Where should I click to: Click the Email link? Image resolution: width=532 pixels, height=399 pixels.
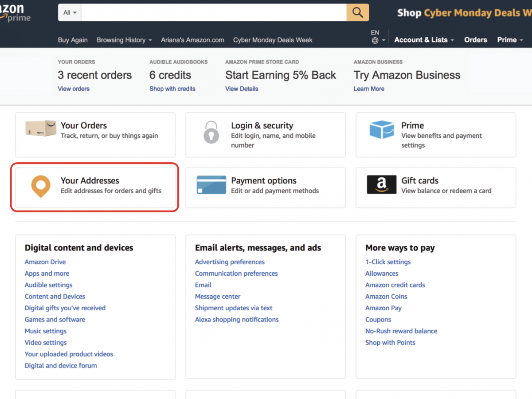(203, 285)
